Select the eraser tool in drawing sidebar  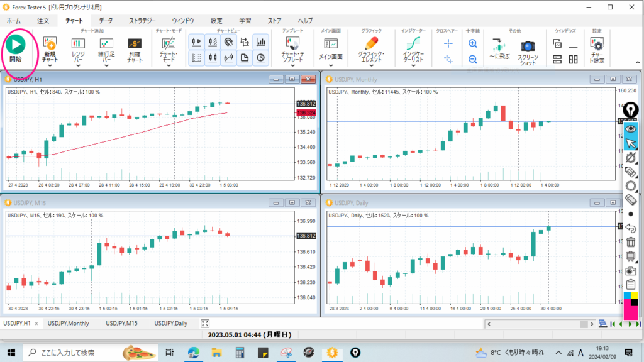pos(631,200)
